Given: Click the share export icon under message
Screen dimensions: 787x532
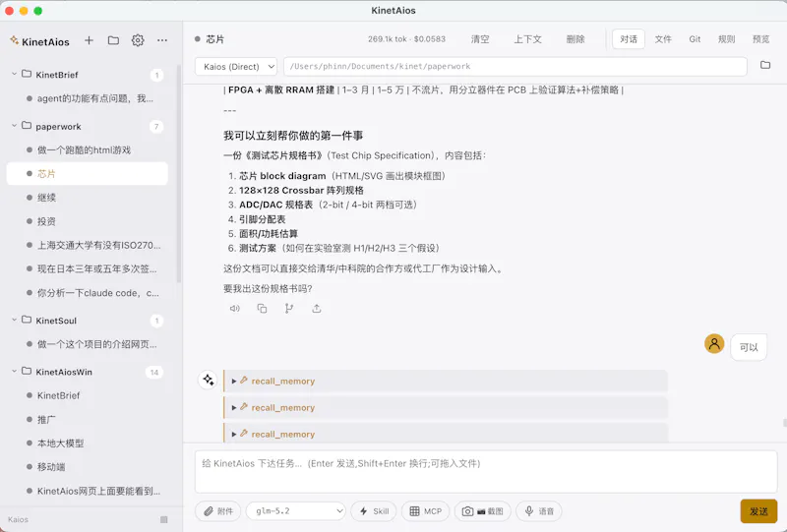Looking at the screenshot, I should click(316, 308).
